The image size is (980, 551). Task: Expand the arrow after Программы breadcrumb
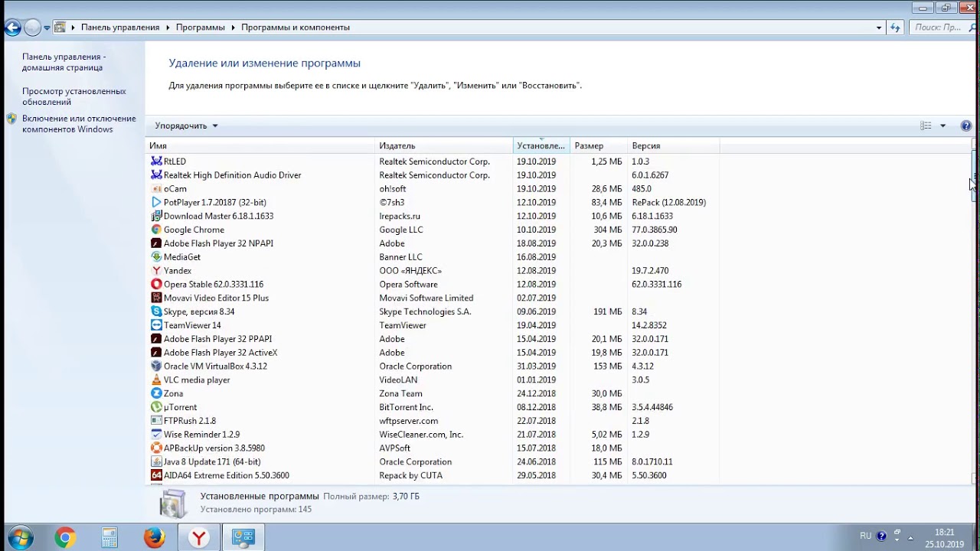[233, 28]
